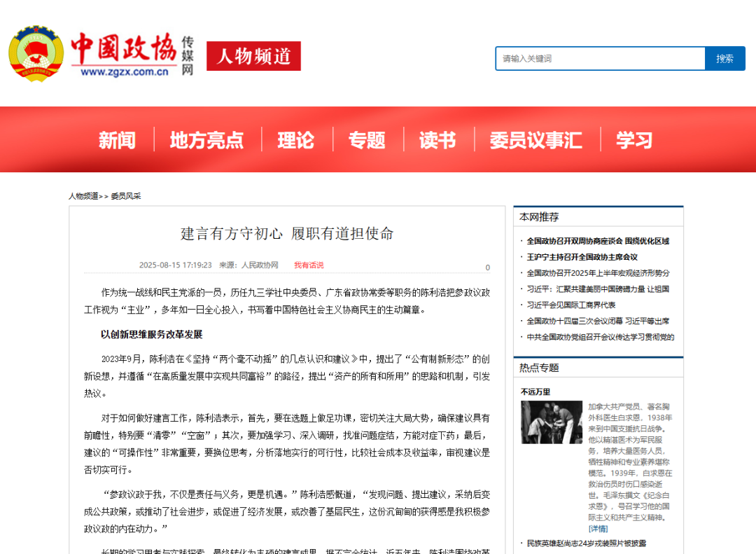
Task: Open the 新闻 navigation menu
Action: pyautogui.click(x=117, y=139)
